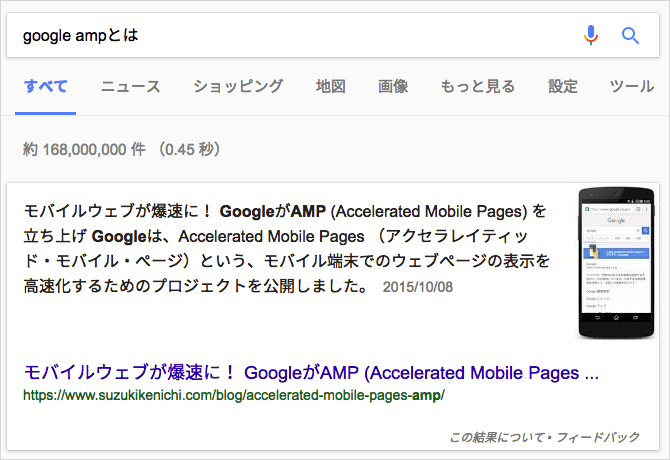
Task: Open the ショッピング tab
Action: coord(238,86)
